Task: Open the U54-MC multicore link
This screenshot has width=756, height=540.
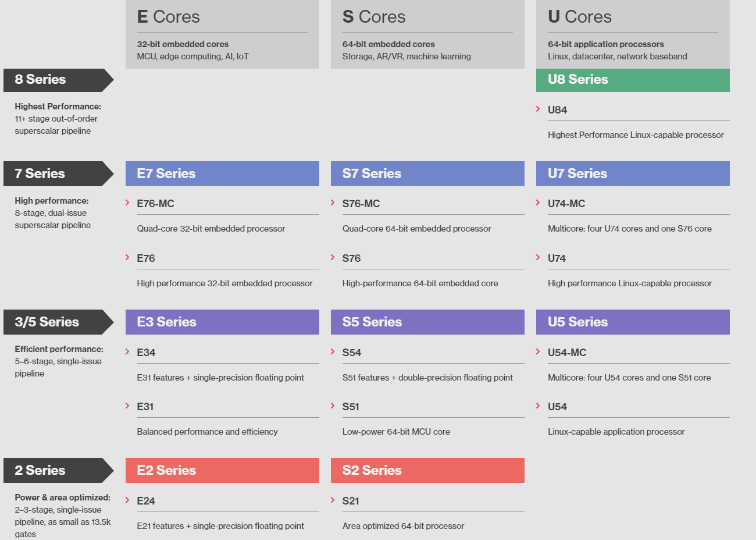Action: (x=566, y=353)
